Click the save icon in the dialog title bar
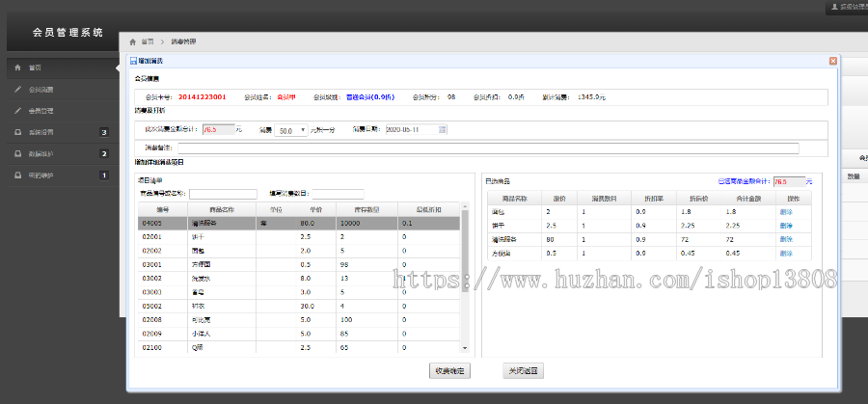The height and width of the screenshot is (404, 868). point(133,61)
